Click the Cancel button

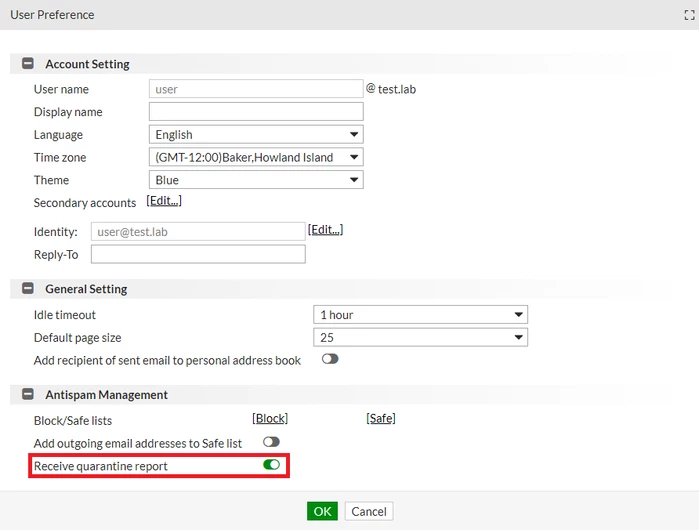[369, 511]
